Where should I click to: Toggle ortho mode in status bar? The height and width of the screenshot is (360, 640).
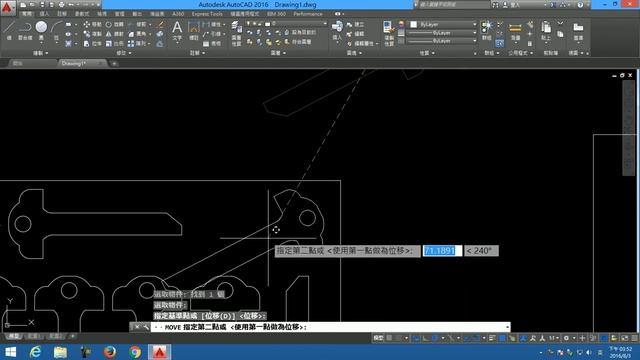coord(426,338)
